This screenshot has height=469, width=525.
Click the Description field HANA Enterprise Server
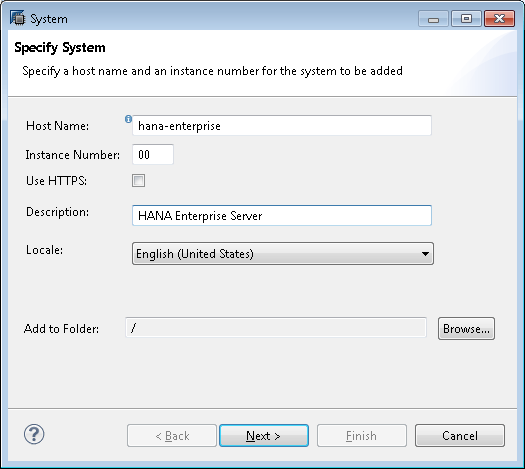pyautogui.click(x=282, y=216)
